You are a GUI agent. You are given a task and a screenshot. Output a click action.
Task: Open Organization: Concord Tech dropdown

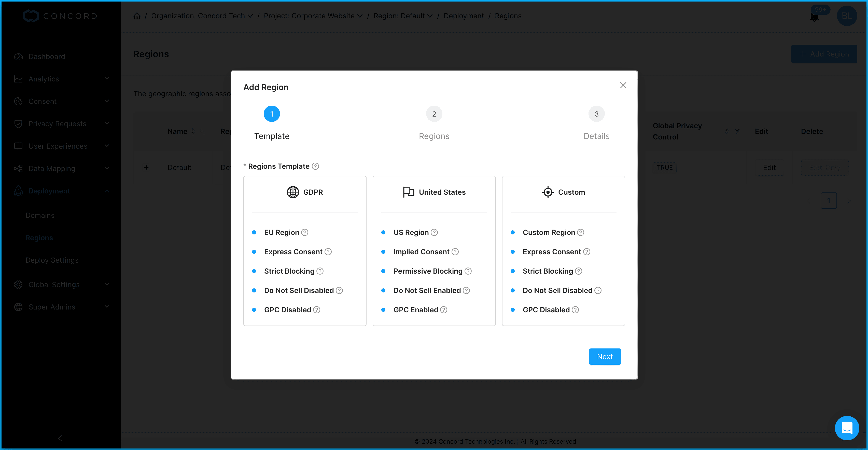point(202,16)
